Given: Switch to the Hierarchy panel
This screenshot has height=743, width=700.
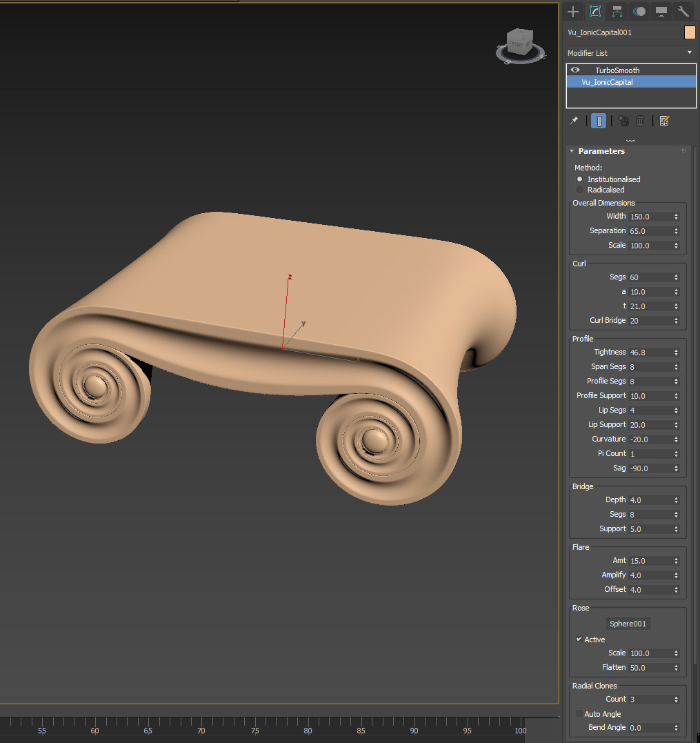Looking at the screenshot, I should pos(617,12).
